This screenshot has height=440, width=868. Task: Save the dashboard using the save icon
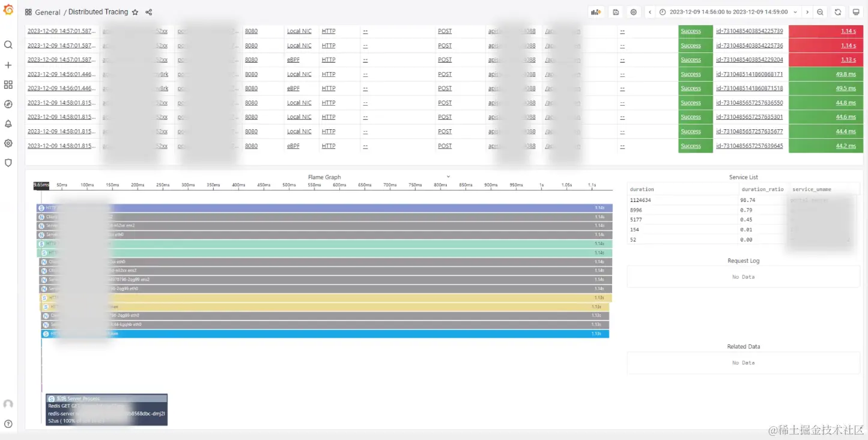(616, 11)
